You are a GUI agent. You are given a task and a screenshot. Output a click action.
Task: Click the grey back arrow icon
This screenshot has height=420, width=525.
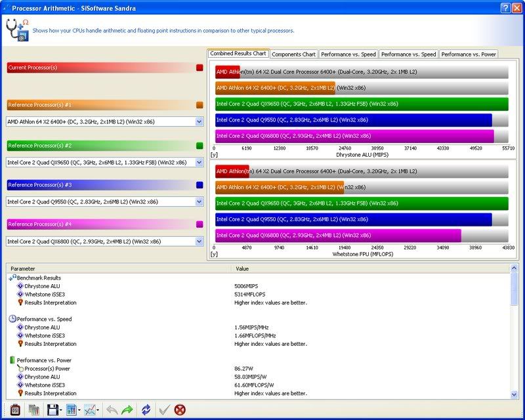(x=112, y=410)
